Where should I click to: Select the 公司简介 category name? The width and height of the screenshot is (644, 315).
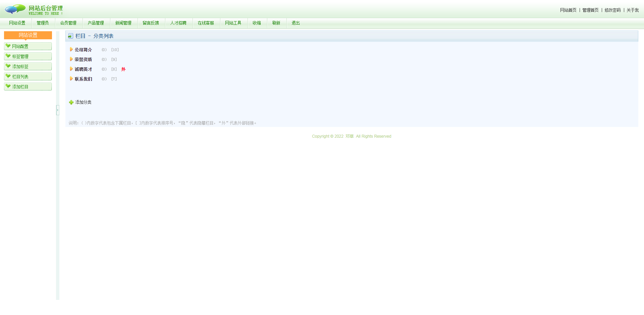point(83,50)
